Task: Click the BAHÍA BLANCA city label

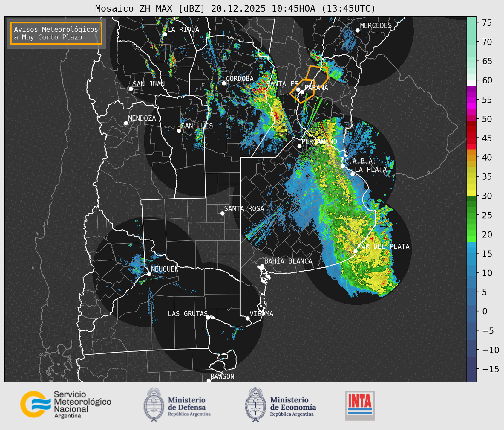Action: pyautogui.click(x=288, y=261)
